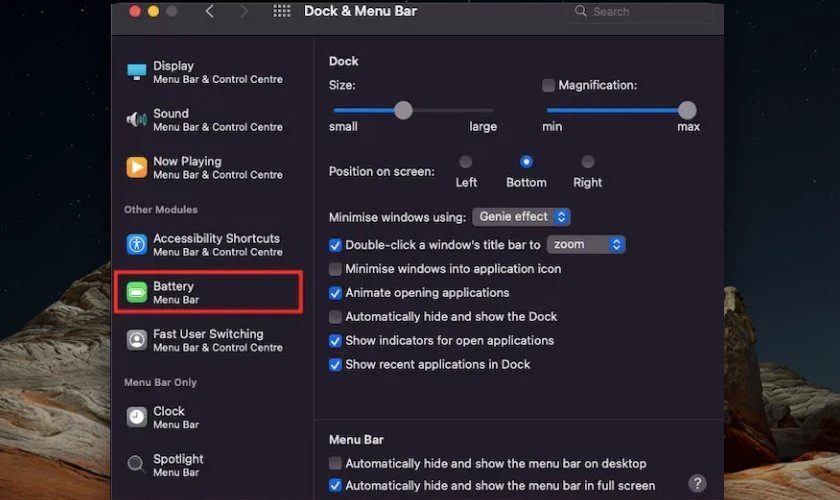Click the back navigation arrow

(210, 12)
